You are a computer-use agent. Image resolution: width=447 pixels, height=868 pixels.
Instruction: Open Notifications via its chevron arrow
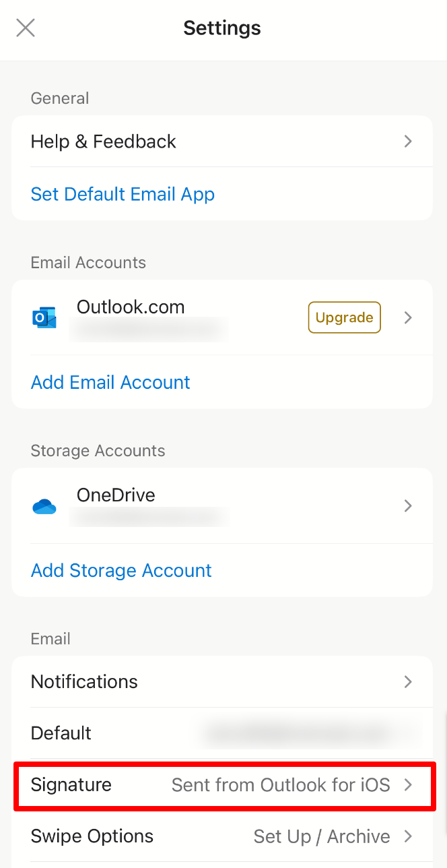click(x=408, y=681)
